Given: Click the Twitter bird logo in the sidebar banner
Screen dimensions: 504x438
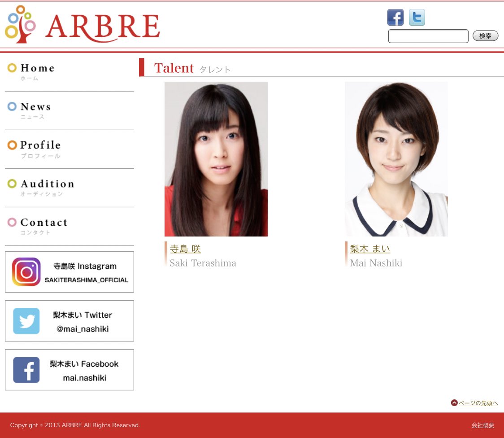Looking at the screenshot, I should 26,321.
